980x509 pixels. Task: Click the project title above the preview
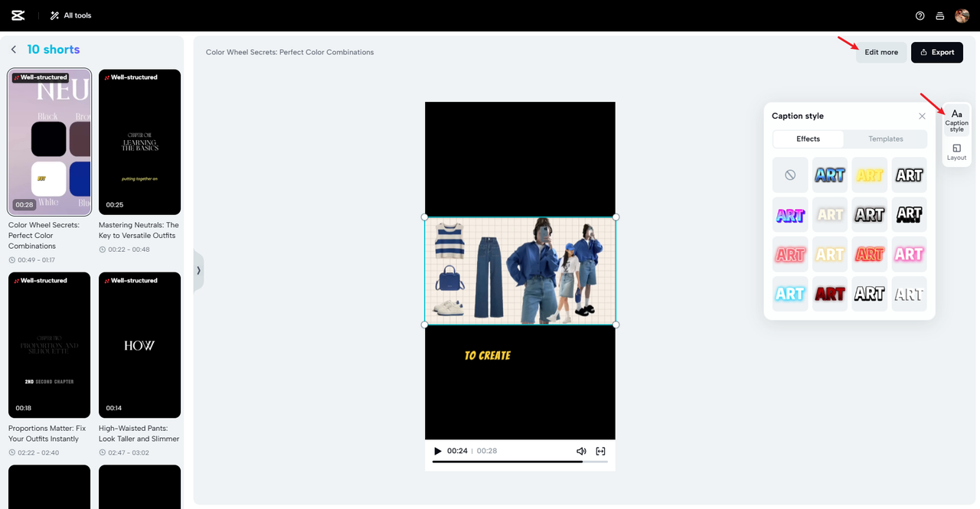(x=289, y=53)
